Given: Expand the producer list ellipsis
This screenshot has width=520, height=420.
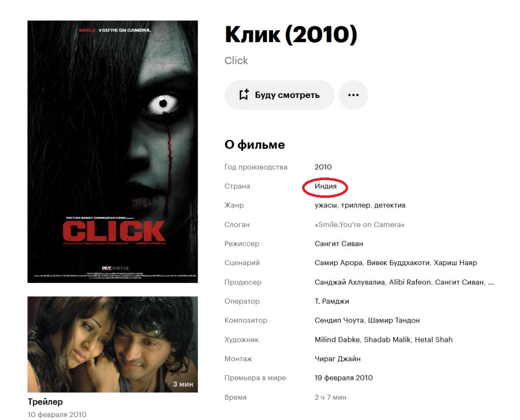Looking at the screenshot, I should pyautogui.click(x=491, y=282).
